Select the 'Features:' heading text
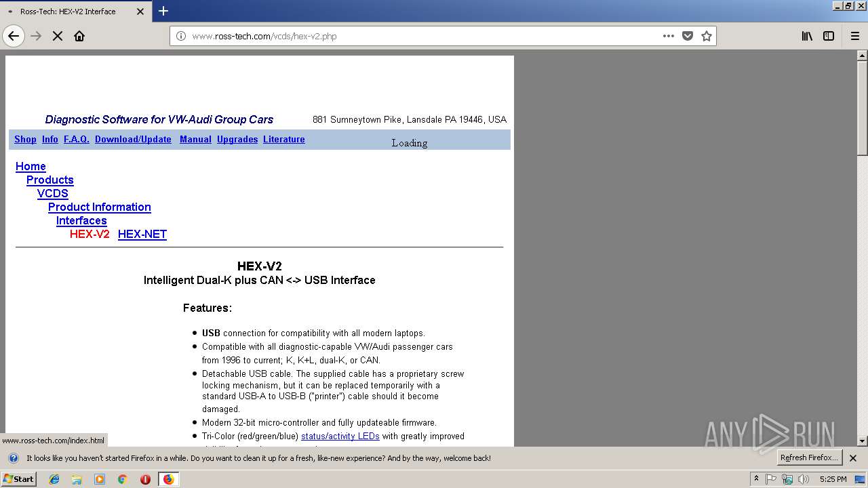The width and height of the screenshot is (868, 488). [208, 308]
